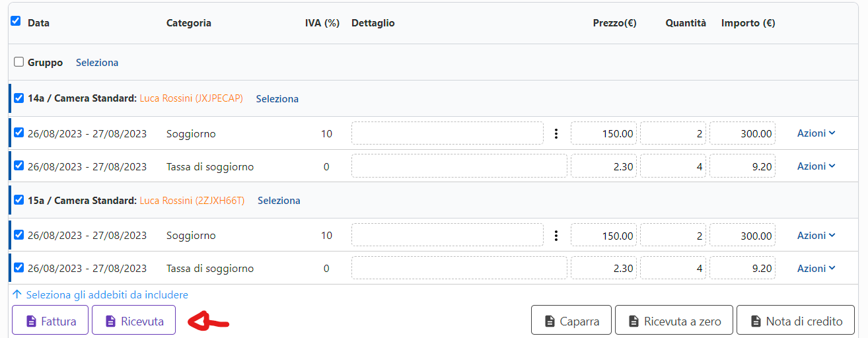The width and height of the screenshot is (868, 338).
Task: Expand Azioni menu for 15a Soggiorno row
Action: click(x=816, y=236)
